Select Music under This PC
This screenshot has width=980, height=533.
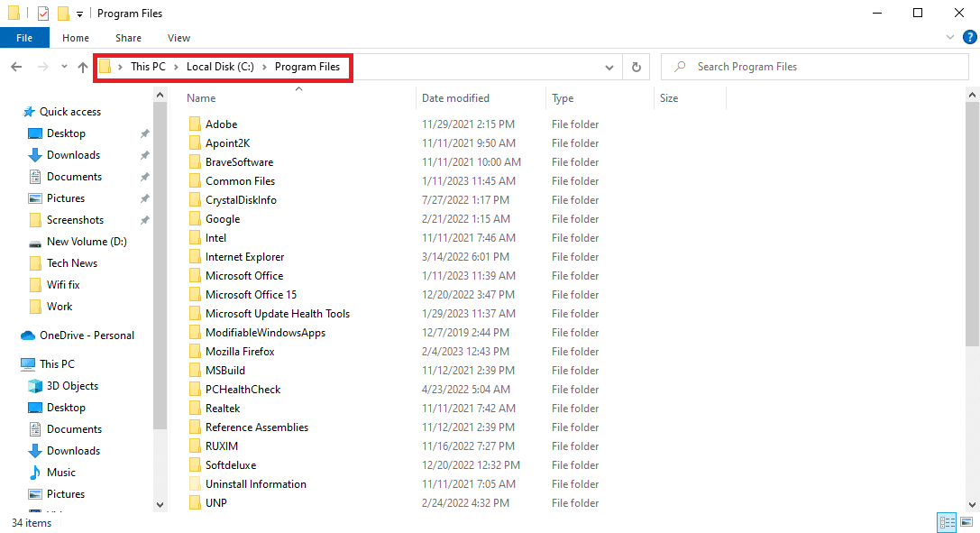pos(60,473)
